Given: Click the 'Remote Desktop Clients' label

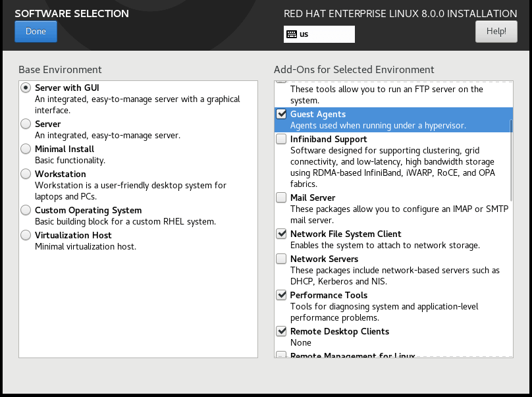Looking at the screenshot, I should click(x=340, y=332).
